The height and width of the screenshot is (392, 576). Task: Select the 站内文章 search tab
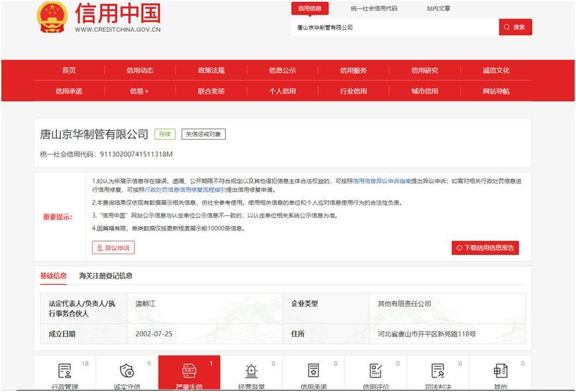pos(438,9)
